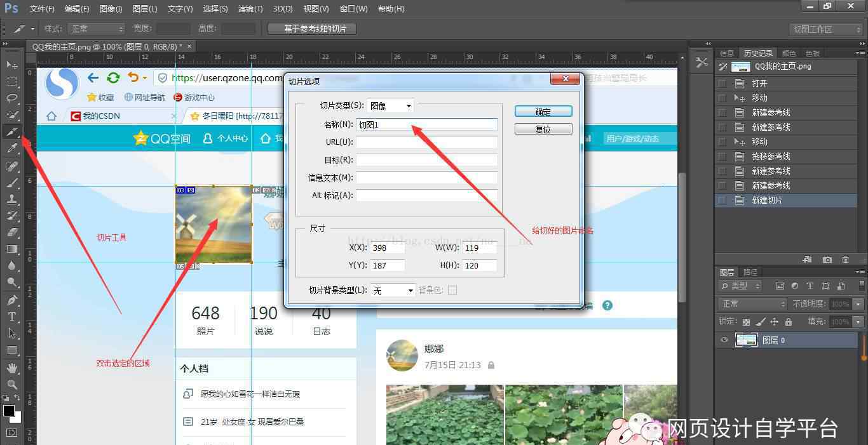Open the 切片类型 dropdown showing 图像
Image resolution: width=868 pixels, height=445 pixels.
391,106
